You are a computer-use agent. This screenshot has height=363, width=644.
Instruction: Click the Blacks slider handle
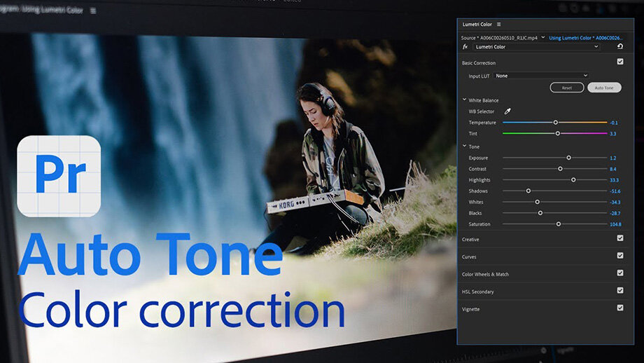point(540,213)
